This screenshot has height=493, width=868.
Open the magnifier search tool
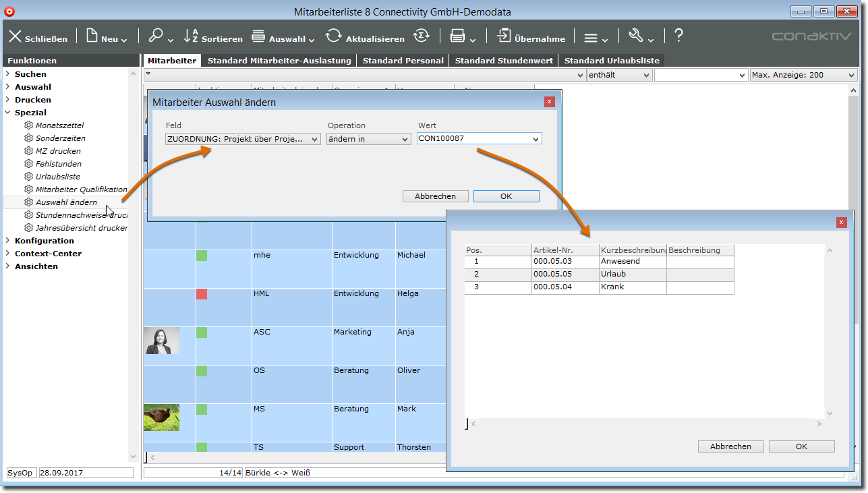point(156,36)
